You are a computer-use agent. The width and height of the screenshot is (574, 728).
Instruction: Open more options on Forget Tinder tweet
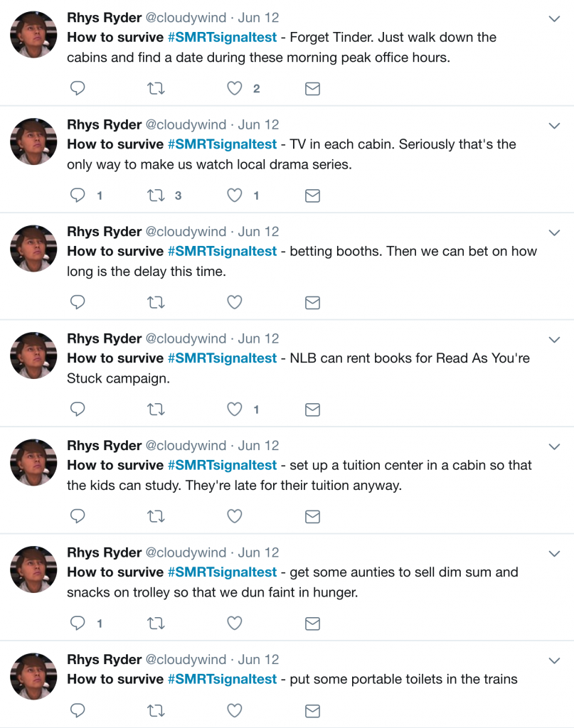point(555,19)
